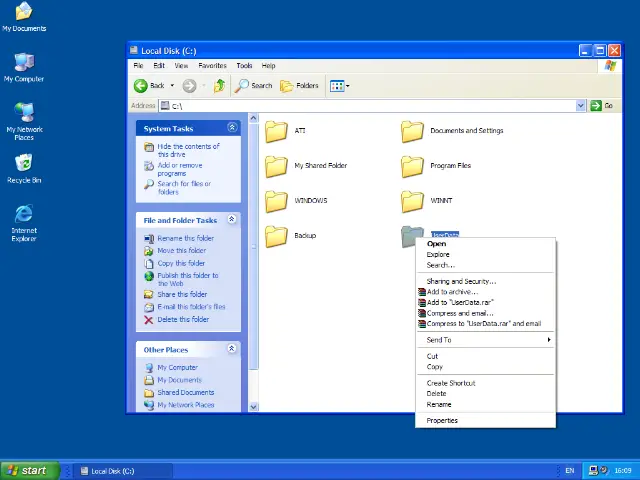The image size is (640, 480).
Task: Choose Open in the context menu
Action: (x=485, y=244)
